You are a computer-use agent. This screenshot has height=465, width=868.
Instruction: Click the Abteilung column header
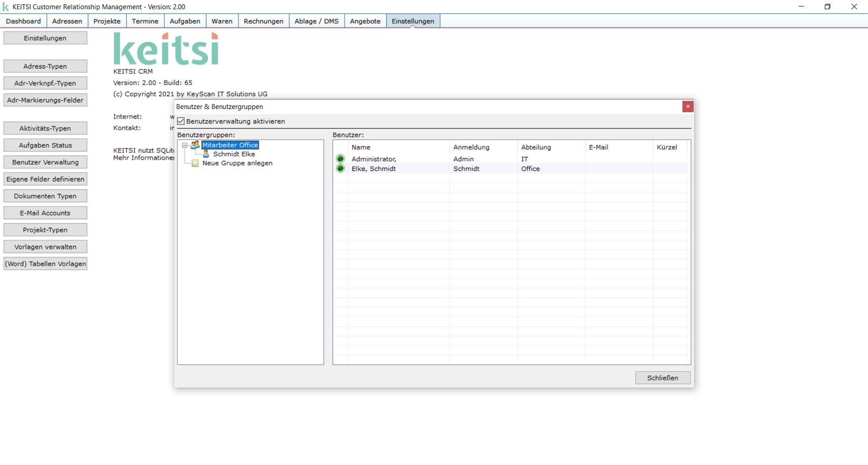tap(551, 147)
